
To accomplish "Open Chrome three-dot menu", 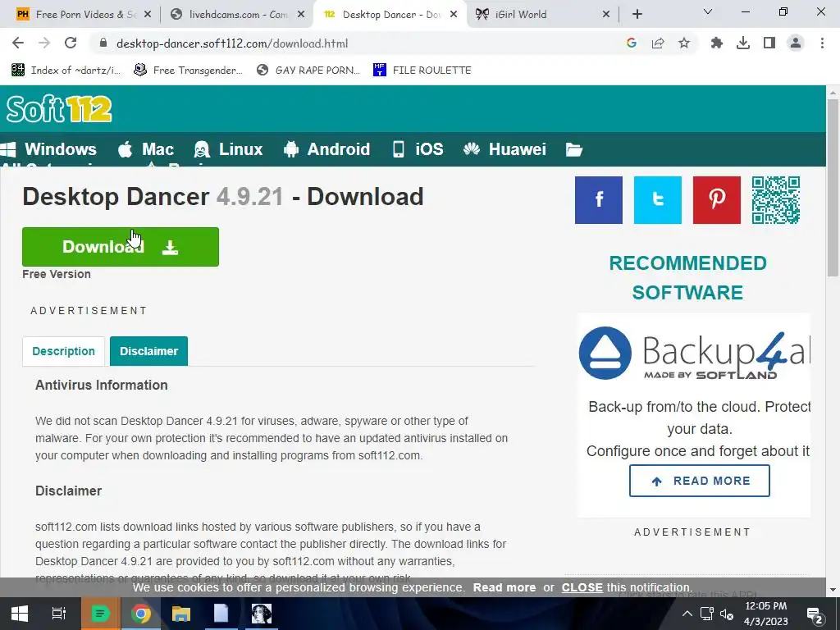I will coord(822,43).
